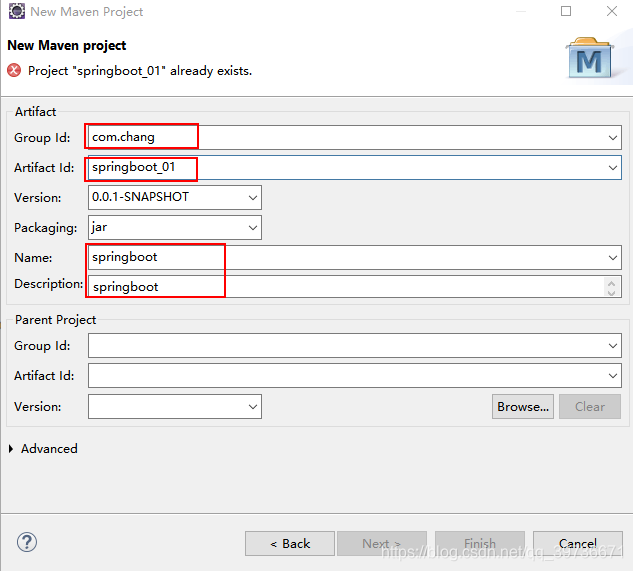The height and width of the screenshot is (571, 633).
Task: Click the 'Artifact' group title
Action: 35,112
